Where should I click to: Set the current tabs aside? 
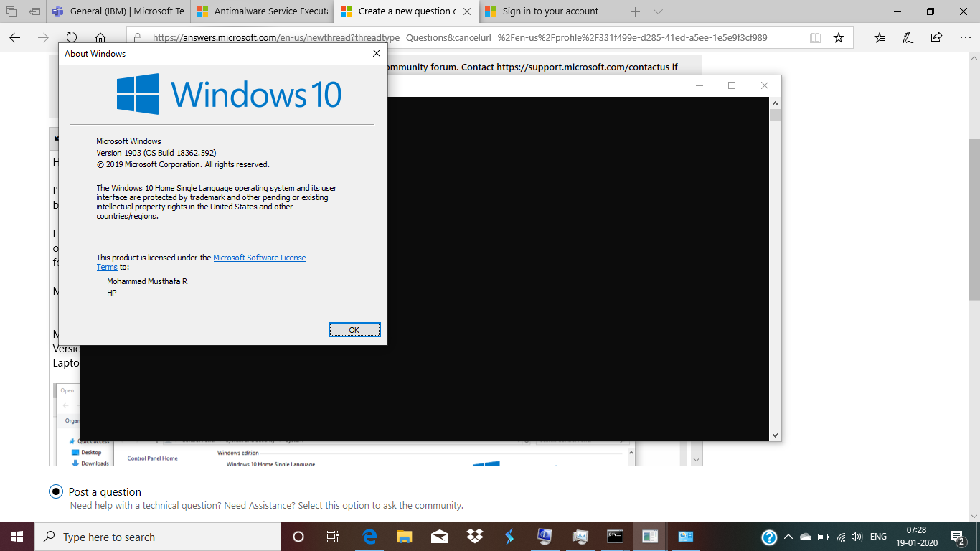tap(34, 11)
